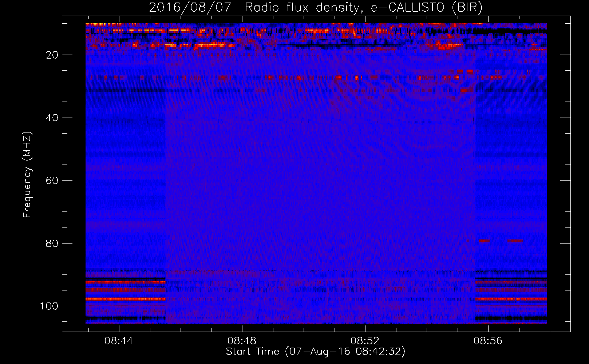Click the 08:44 time tick label

(x=119, y=341)
